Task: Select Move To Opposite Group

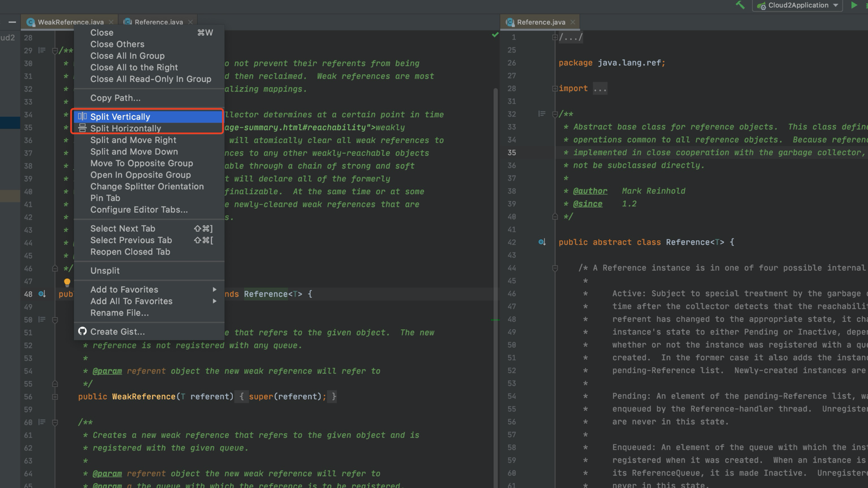Action: coord(149,163)
